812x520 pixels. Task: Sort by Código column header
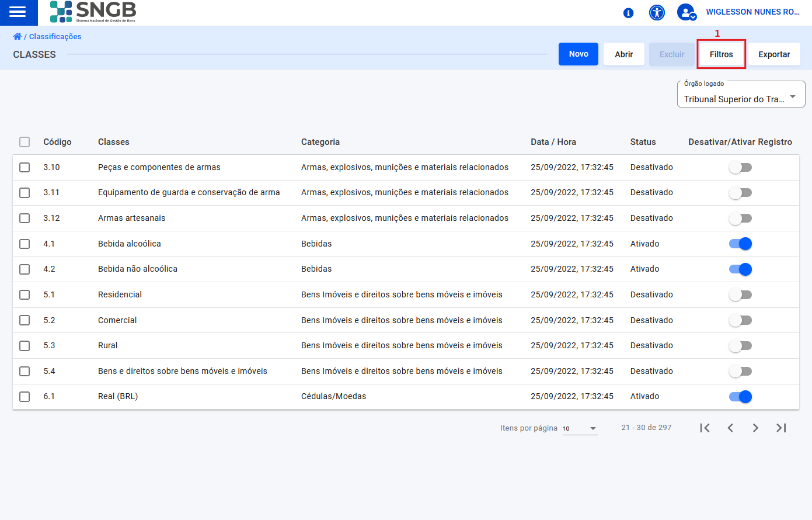[57, 142]
